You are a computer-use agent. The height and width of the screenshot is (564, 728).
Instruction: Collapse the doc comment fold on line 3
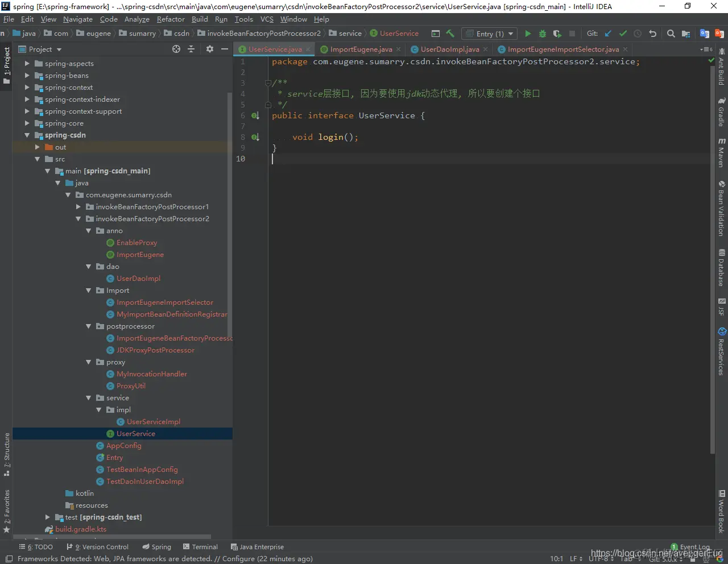pyautogui.click(x=268, y=83)
